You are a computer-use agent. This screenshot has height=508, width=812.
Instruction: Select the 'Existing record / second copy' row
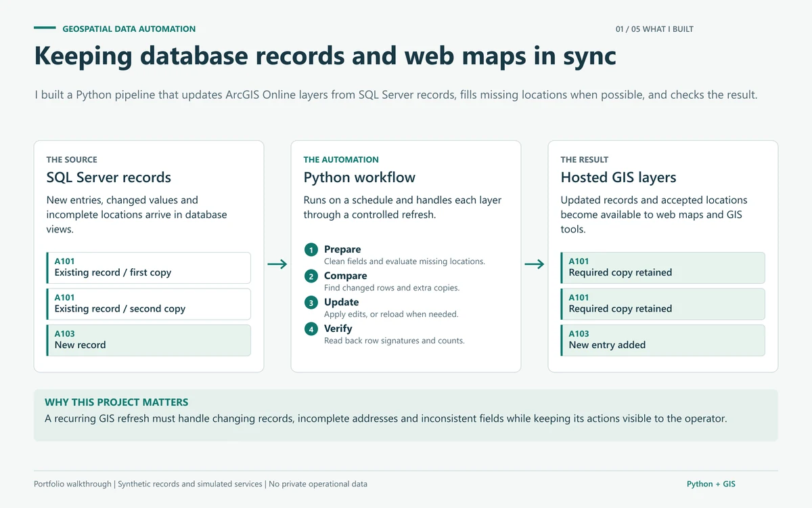tap(149, 304)
